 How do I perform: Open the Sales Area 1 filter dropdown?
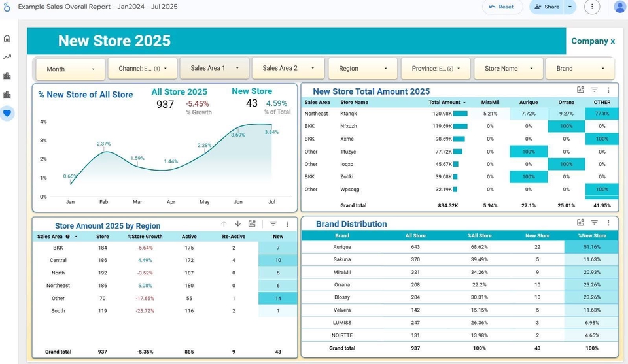[215, 68]
